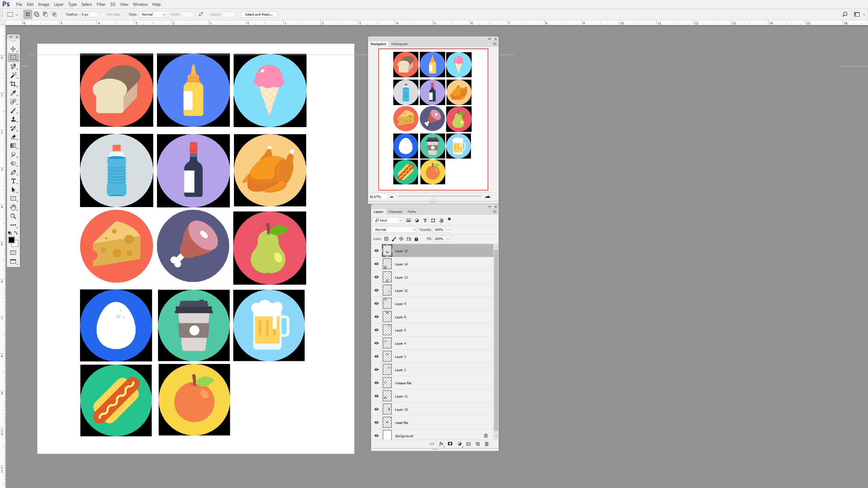This screenshot has height=488, width=868.
Task: Open the Opacity slider dropdown arrow
Action: tap(448, 229)
